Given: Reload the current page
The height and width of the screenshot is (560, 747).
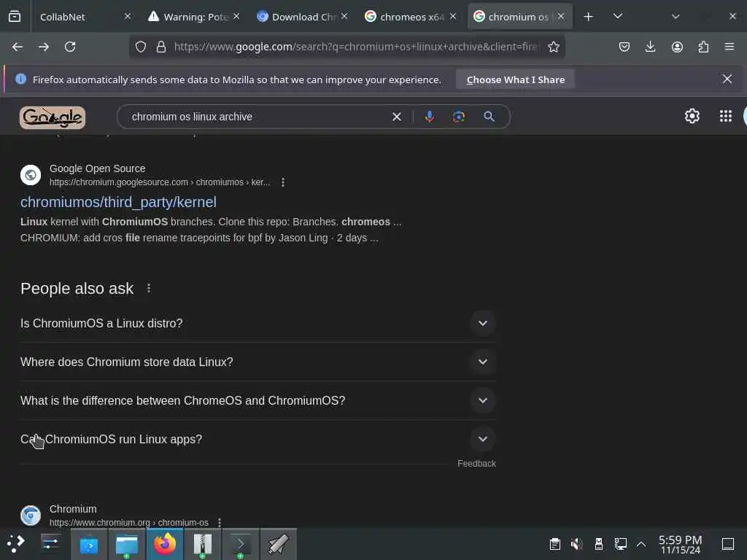Looking at the screenshot, I should coord(70,47).
